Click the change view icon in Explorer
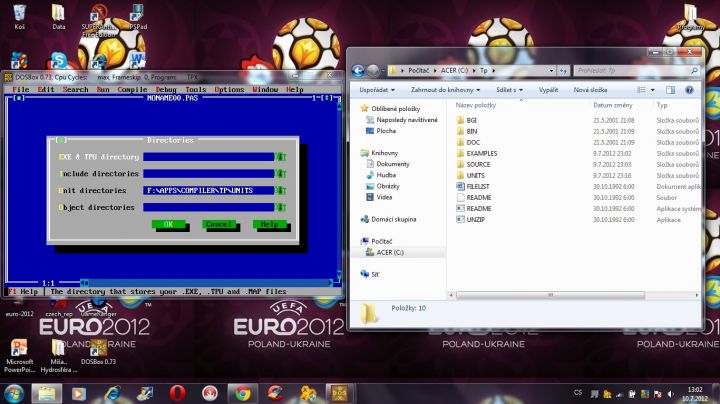The width and height of the screenshot is (720, 404). [641, 90]
